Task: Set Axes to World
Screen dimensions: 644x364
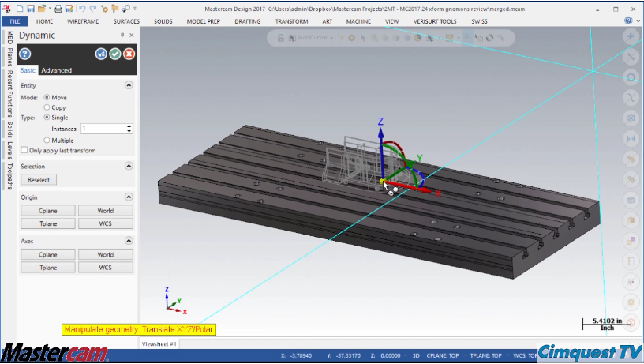Action: (x=106, y=254)
